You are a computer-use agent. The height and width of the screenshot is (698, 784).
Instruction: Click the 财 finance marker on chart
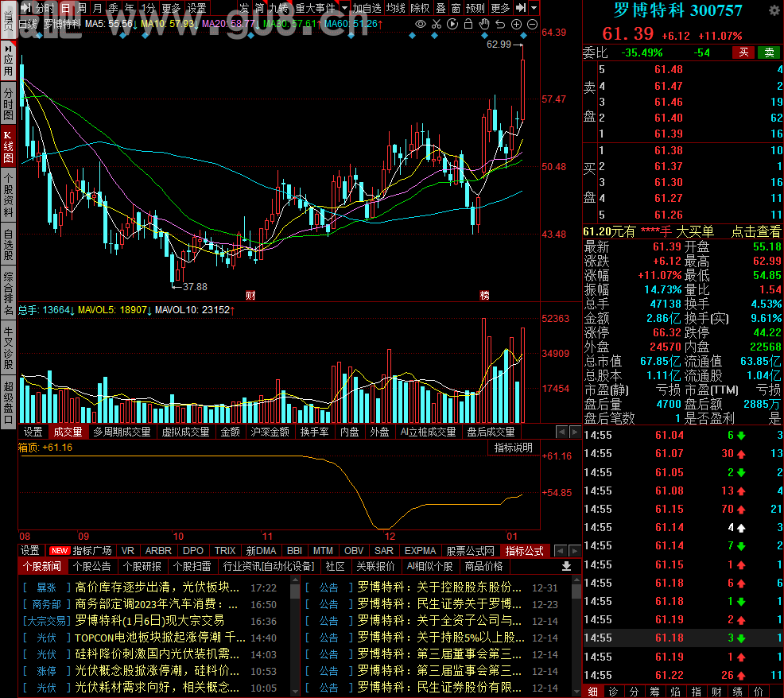tap(250, 295)
